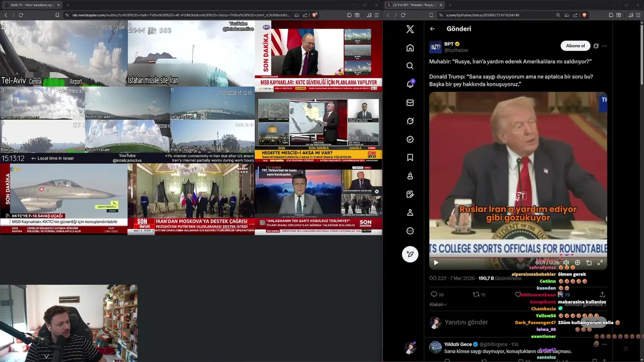
Task: Go to Home feed via house icon
Action: coord(410,48)
